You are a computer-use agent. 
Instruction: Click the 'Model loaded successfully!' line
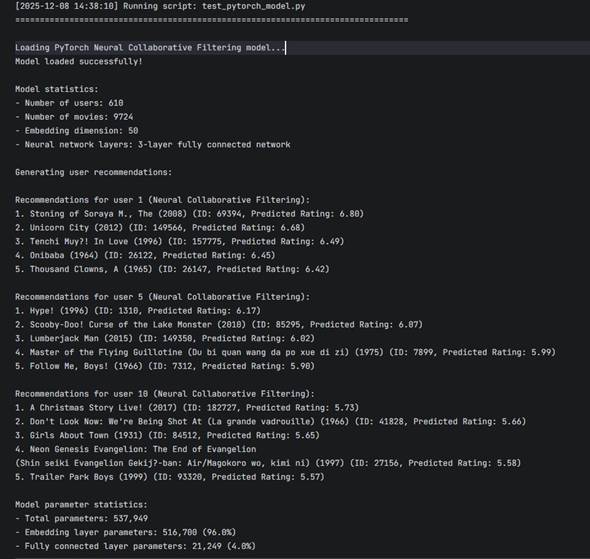coord(79,61)
